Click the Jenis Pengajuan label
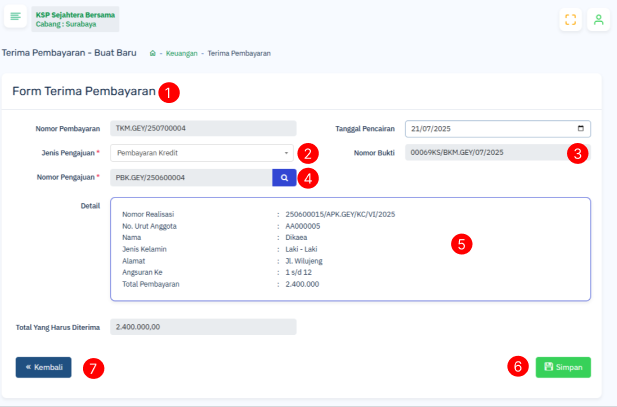 point(70,153)
